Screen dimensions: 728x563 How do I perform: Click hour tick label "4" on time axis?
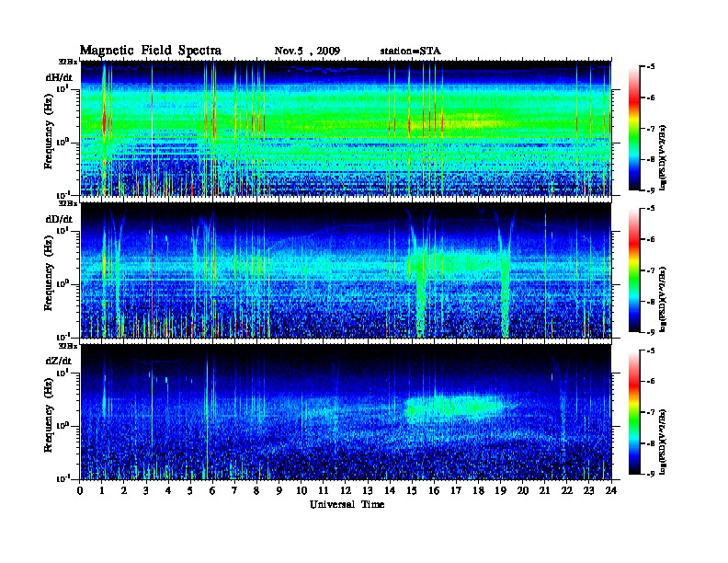pos(168,490)
